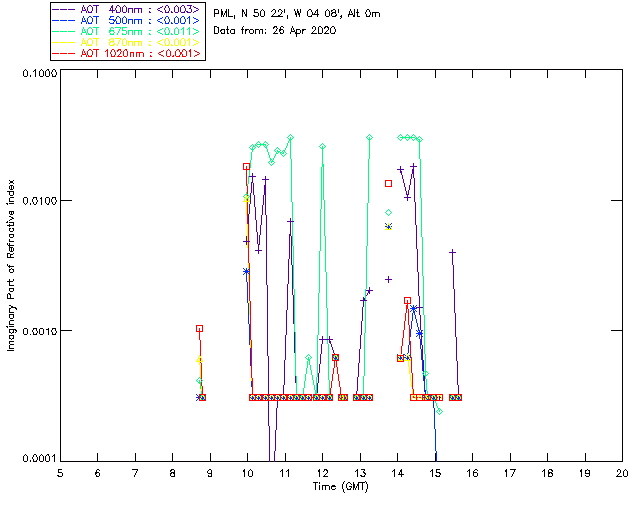This screenshot has width=640, height=512.
Task: Click the x-axis tick label 6
Action: 98,474
